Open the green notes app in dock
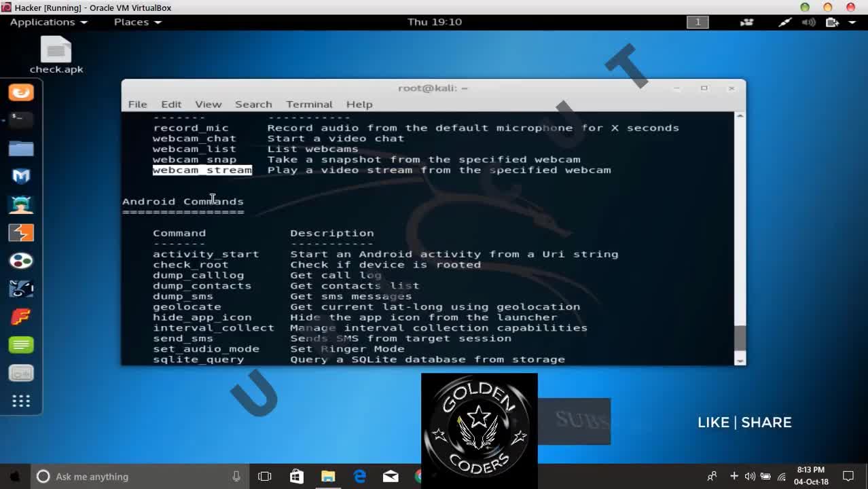Viewport: 868px width, 489px height. [21, 345]
